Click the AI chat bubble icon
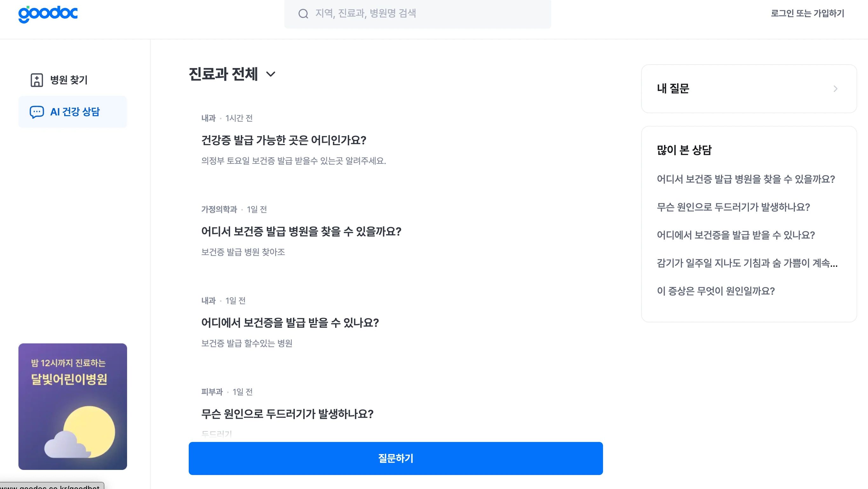868x489 pixels. click(37, 112)
